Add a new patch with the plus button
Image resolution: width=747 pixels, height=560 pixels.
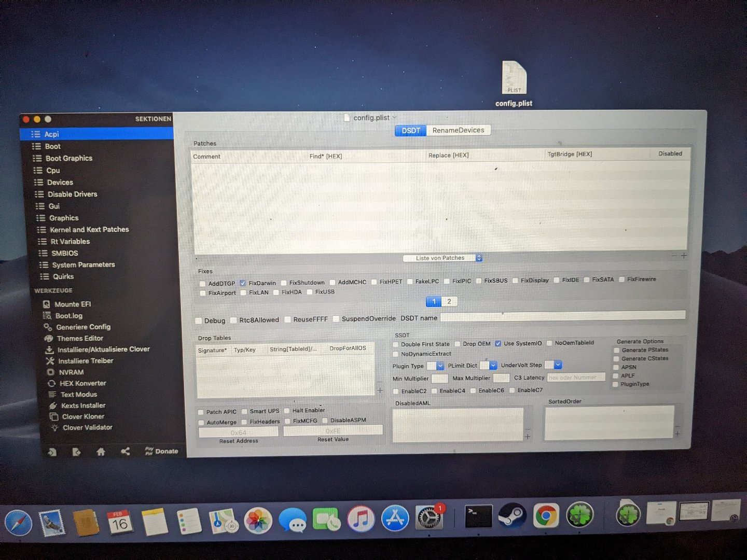point(684,256)
